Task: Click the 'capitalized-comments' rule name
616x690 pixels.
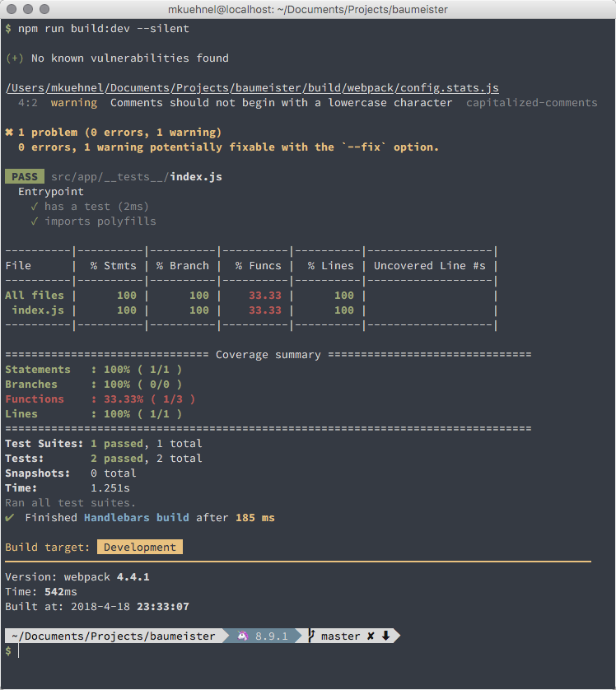Action: pyautogui.click(x=531, y=103)
